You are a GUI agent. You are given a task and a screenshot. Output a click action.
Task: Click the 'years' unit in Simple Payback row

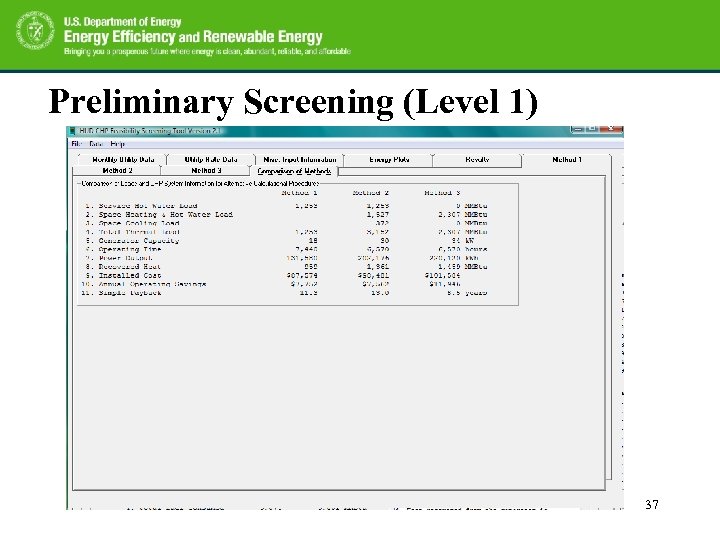tap(476, 293)
